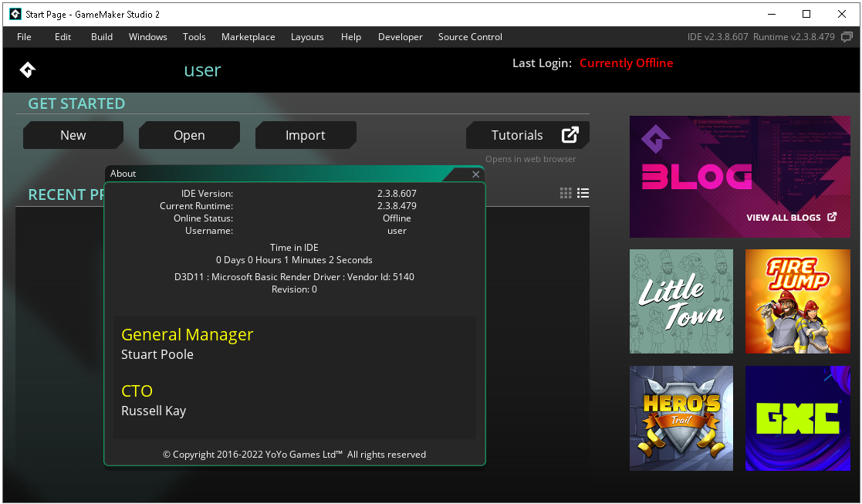Click the name 'Stuart Poole' in credits
Viewport: 862px width, 504px height.
(157, 354)
